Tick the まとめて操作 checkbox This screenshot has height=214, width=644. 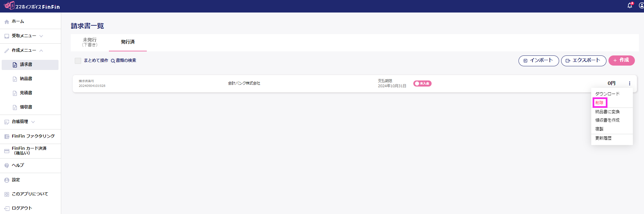[78, 61]
